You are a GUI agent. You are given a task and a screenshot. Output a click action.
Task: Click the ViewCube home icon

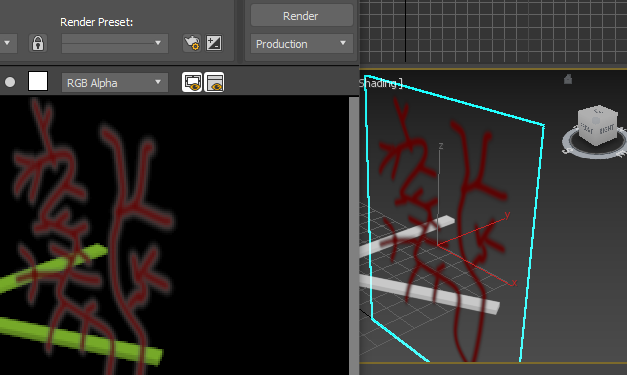(x=568, y=79)
